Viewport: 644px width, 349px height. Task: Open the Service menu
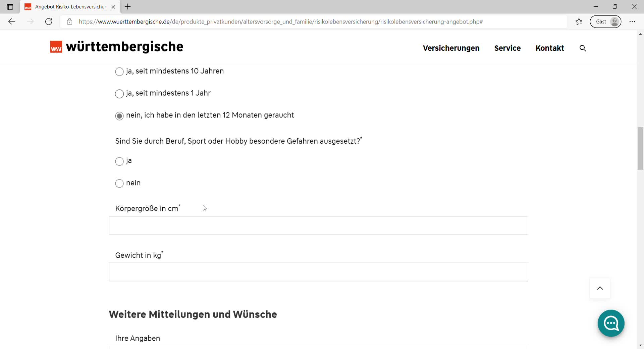(x=507, y=48)
